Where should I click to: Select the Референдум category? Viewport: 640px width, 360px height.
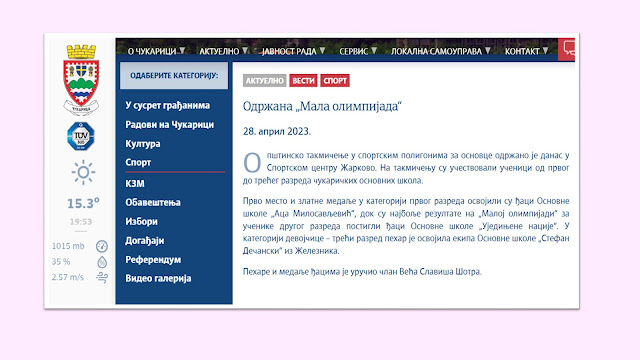[153, 260]
